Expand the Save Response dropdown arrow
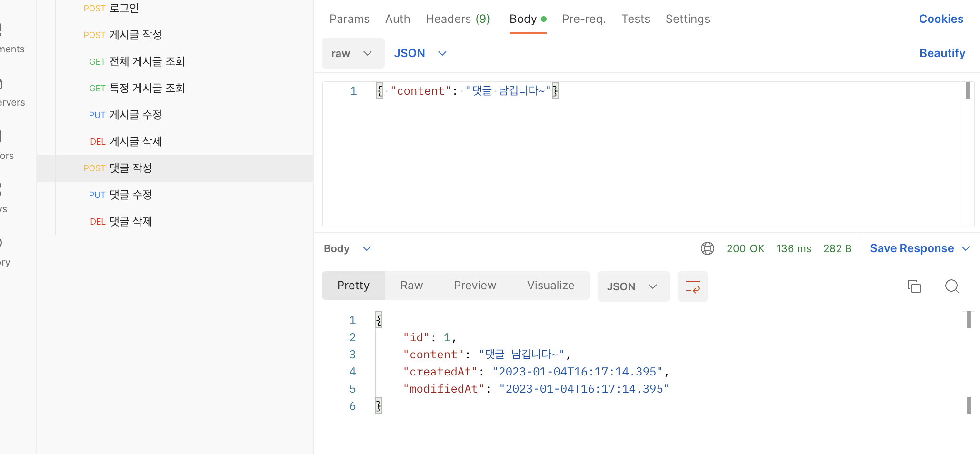The image size is (980, 454). 966,248
